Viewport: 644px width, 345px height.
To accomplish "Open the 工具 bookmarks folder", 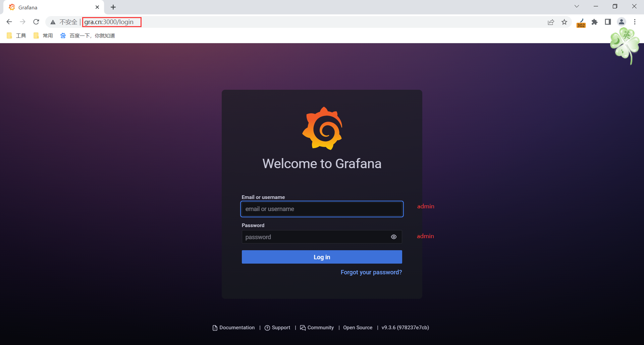I will [16, 36].
